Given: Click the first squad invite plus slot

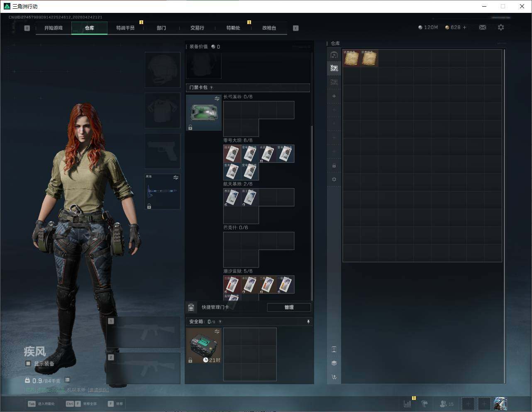Looking at the screenshot, I should [468, 404].
